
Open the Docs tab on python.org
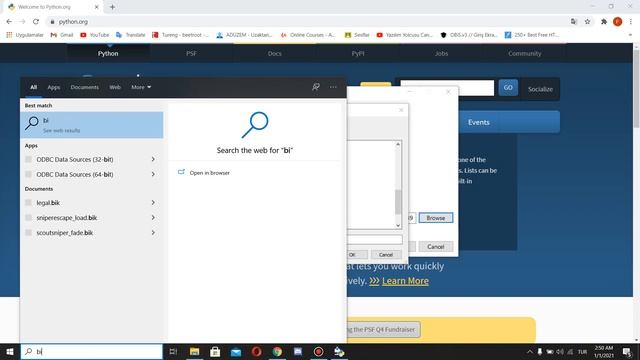coord(275,53)
